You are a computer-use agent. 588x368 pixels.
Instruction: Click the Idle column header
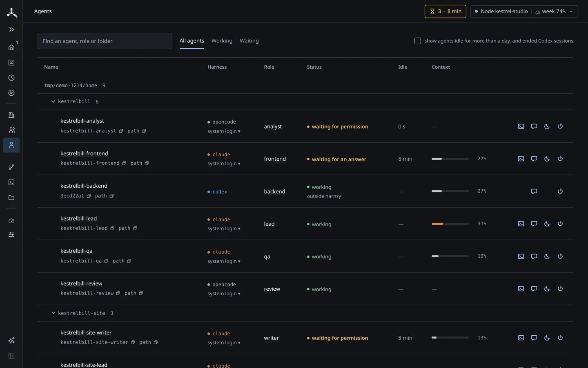click(x=403, y=67)
